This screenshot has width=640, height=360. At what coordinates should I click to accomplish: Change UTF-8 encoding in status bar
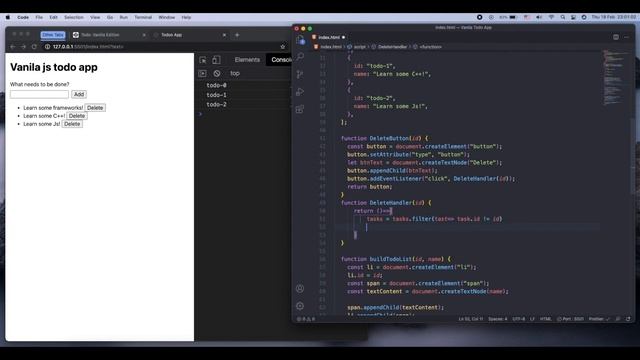click(x=519, y=319)
